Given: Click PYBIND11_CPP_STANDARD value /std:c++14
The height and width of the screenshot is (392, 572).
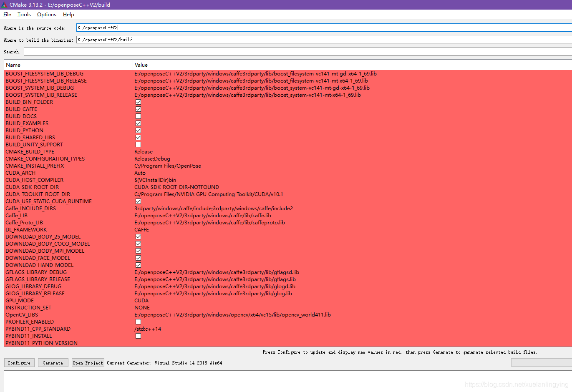Looking at the screenshot, I should click(148, 329).
